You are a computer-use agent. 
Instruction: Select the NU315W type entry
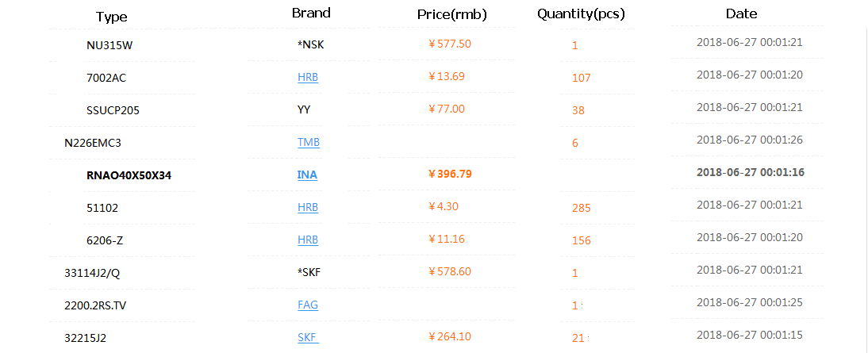[x=109, y=45]
